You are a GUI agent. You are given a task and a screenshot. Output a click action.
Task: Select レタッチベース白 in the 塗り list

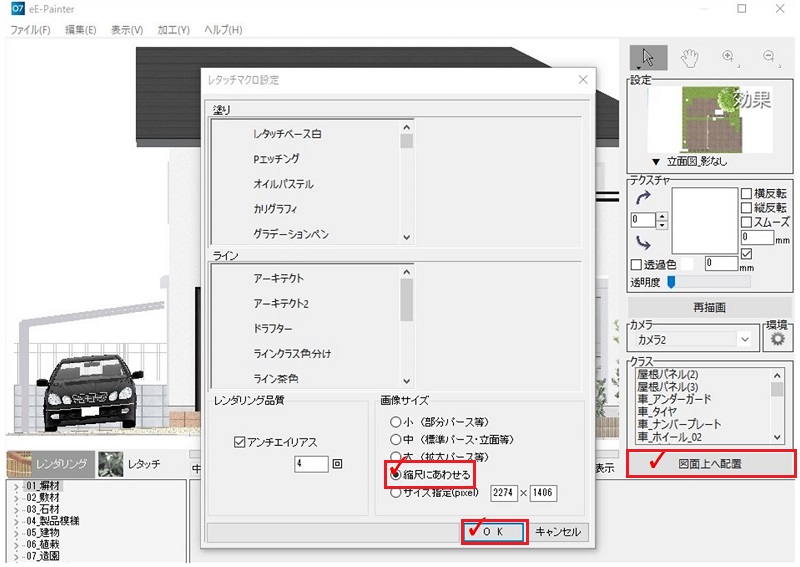(287, 134)
